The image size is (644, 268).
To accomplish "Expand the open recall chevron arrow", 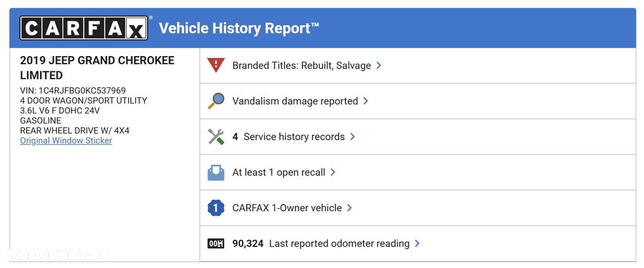I will [333, 172].
